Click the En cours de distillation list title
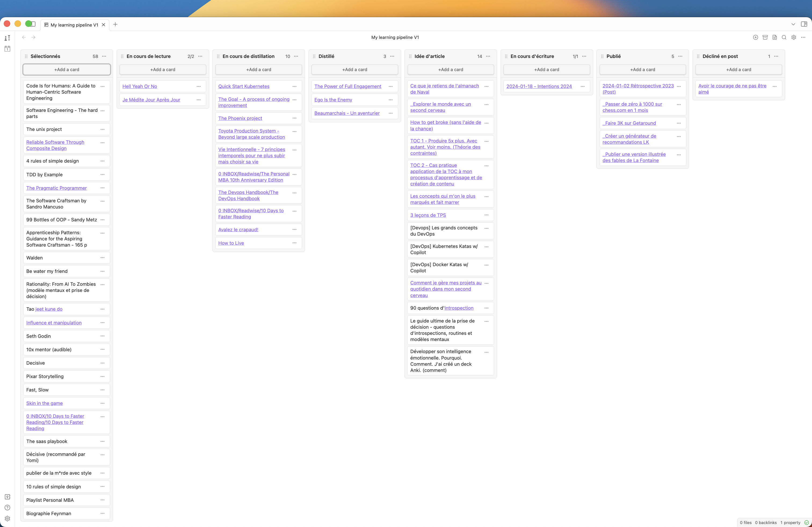The image size is (812, 527). pos(248,56)
